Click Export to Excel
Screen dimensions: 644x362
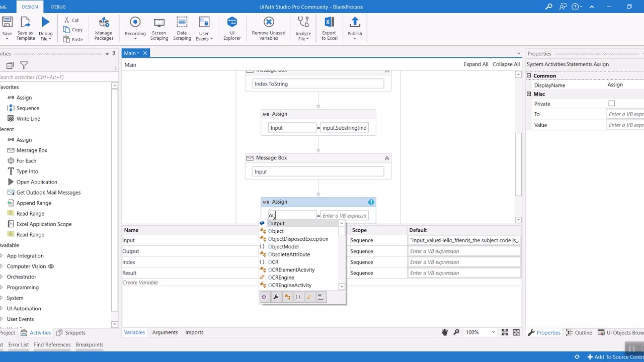(329, 29)
